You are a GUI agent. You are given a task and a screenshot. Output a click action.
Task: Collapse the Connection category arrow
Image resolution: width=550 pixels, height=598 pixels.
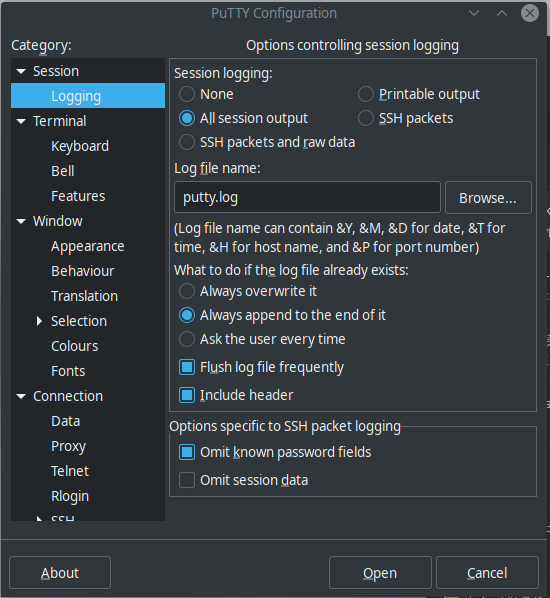click(21, 396)
